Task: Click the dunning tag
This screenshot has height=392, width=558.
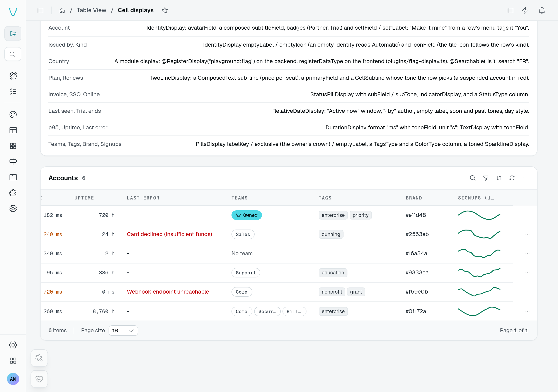Action: coord(331,234)
